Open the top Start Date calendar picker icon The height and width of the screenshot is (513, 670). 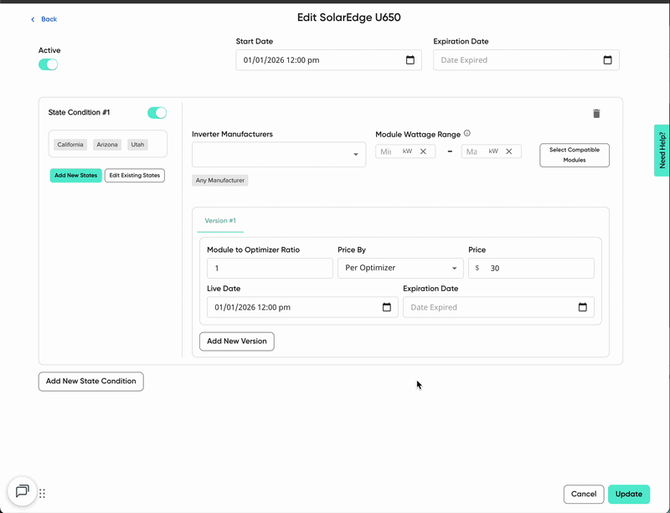pyautogui.click(x=410, y=60)
